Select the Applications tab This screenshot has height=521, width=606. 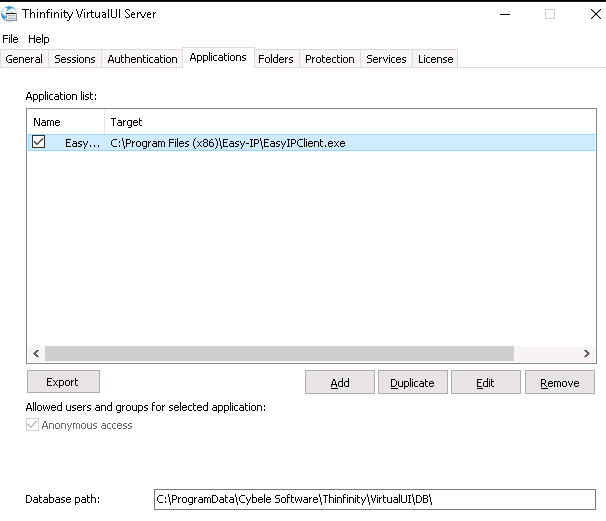218,57
